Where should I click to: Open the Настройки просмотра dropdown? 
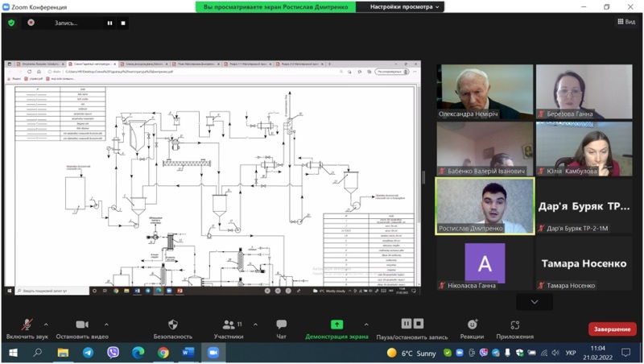tap(404, 7)
